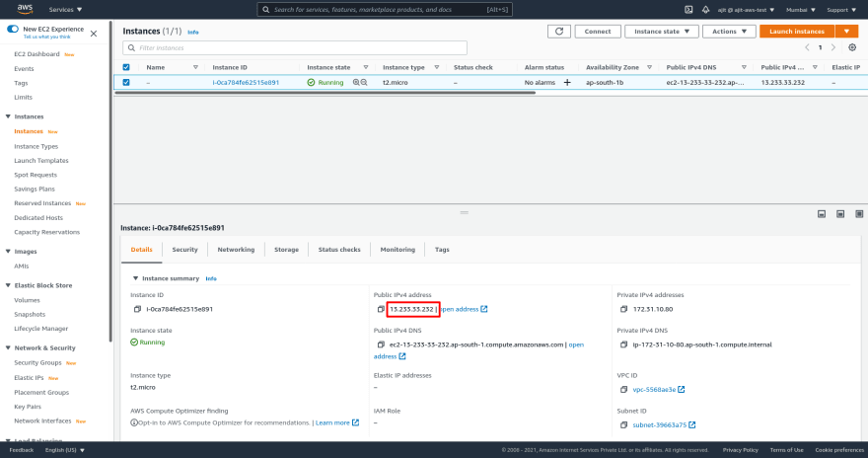Copy the Public IPv4 DNS name
Image resolution: width=868 pixels, height=458 pixels.
click(381, 344)
